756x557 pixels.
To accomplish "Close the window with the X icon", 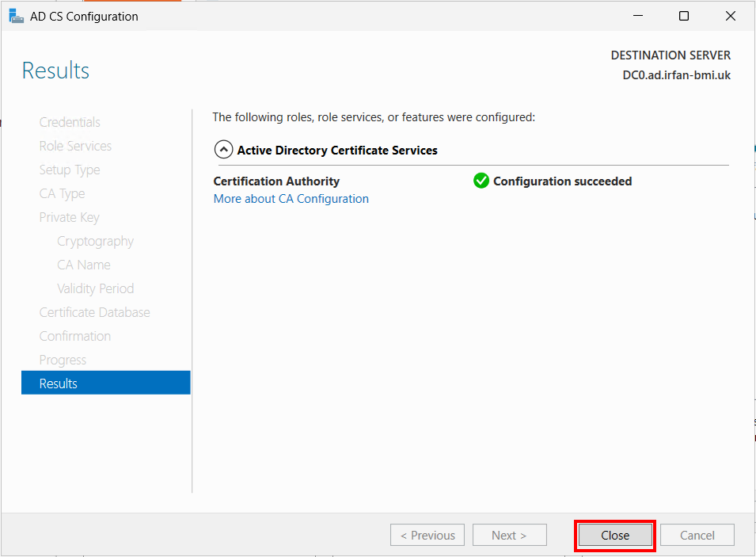I will (731, 16).
